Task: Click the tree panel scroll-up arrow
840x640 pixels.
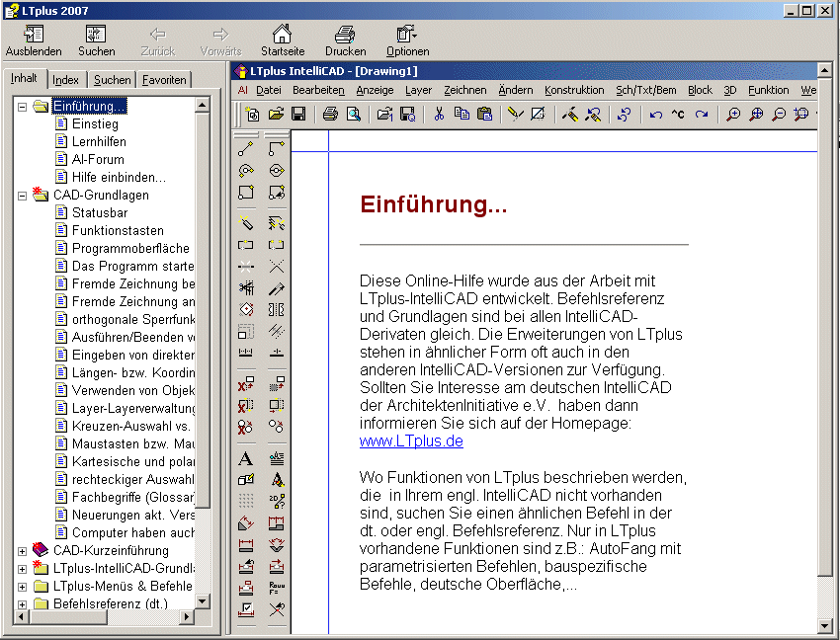Action: pos(202,105)
